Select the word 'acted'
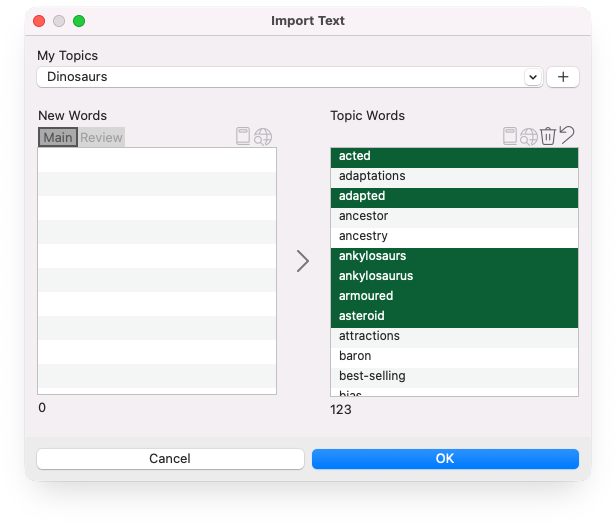 click(454, 156)
